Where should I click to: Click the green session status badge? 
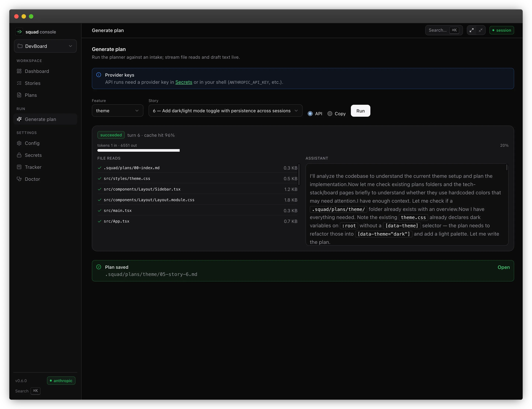coord(502,30)
